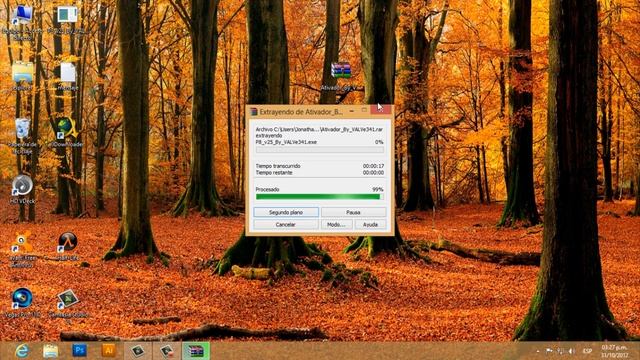
Task: Click the green Procesado progress bar
Action: tap(320, 197)
